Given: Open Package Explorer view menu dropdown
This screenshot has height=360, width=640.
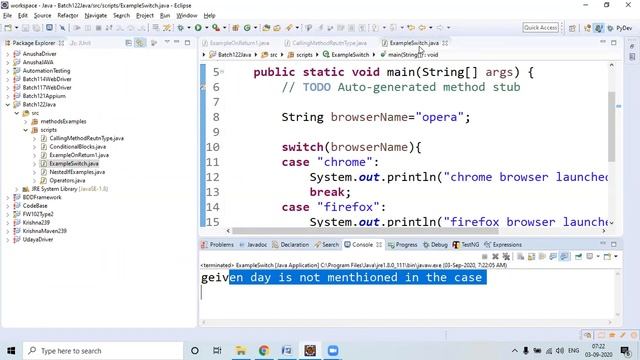Looking at the screenshot, I should tap(167, 42).
